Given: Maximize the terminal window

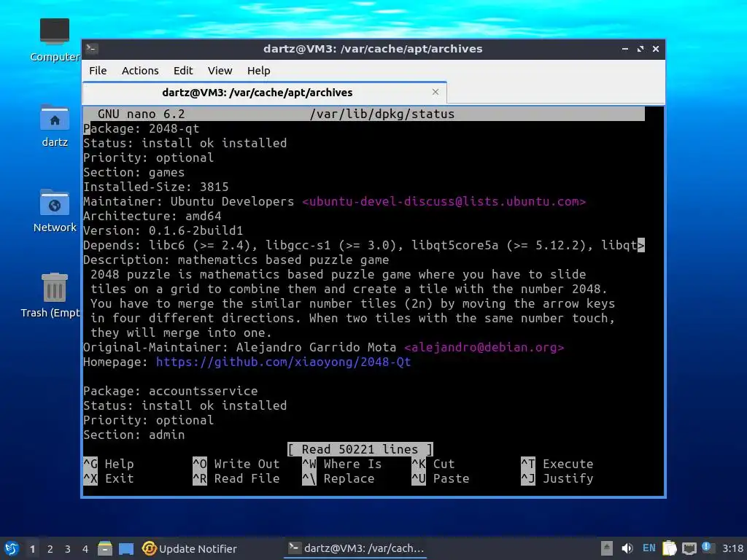Looking at the screenshot, I should pyautogui.click(x=640, y=49).
